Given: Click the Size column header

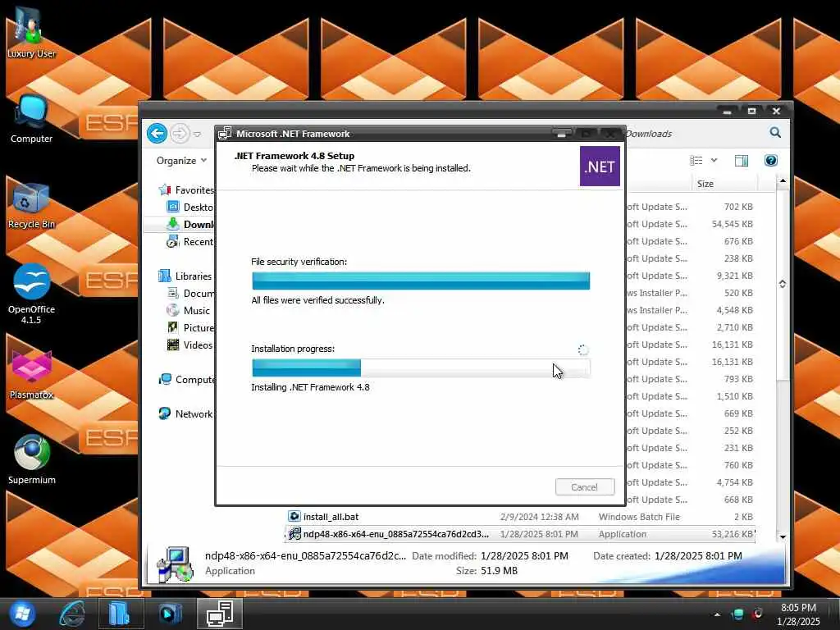Looking at the screenshot, I should pyautogui.click(x=725, y=184).
